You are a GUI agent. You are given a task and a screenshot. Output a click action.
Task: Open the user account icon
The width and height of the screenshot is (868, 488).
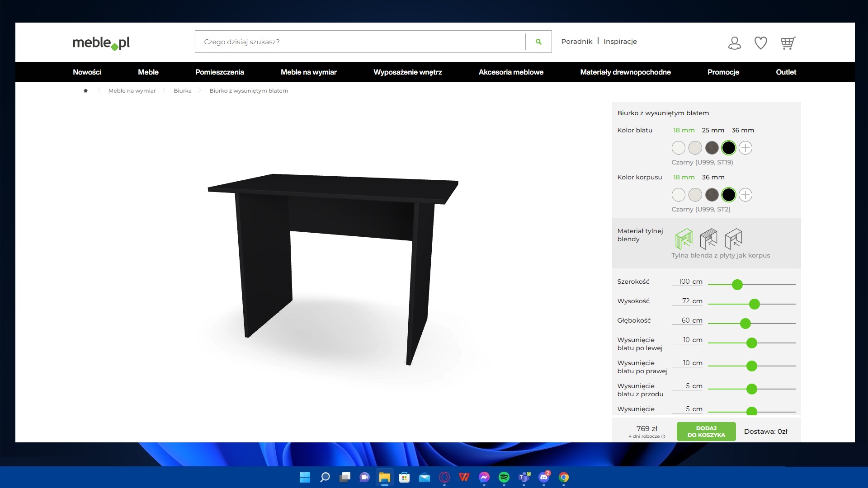pyautogui.click(x=735, y=43)
